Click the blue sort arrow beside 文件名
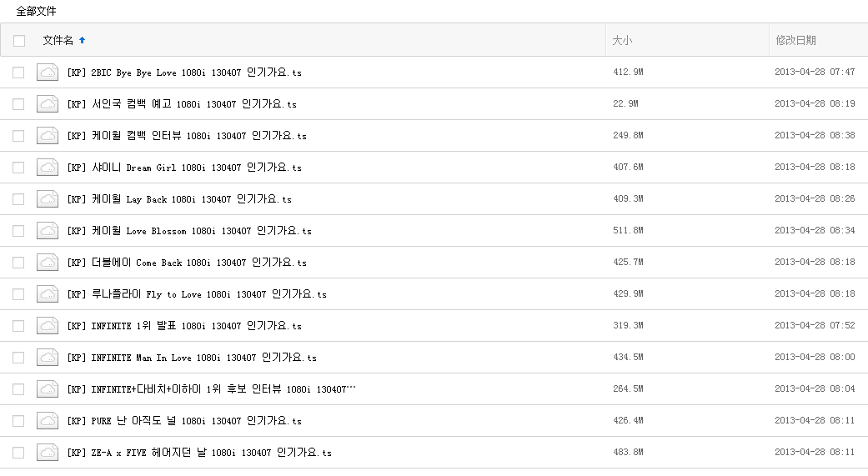The width and height of the screenshot is (868, 476). [82, 40]
